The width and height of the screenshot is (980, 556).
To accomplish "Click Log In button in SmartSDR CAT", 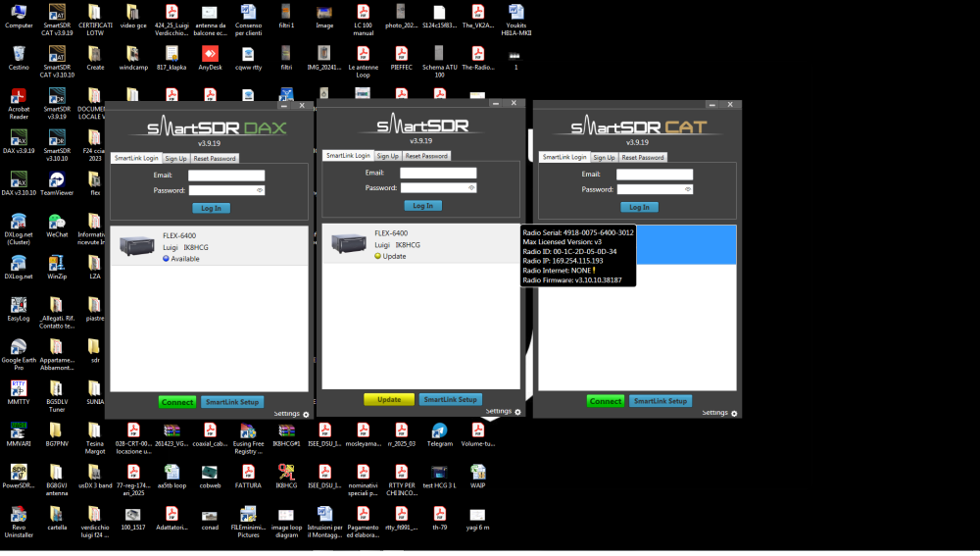I will coord(639,206).
